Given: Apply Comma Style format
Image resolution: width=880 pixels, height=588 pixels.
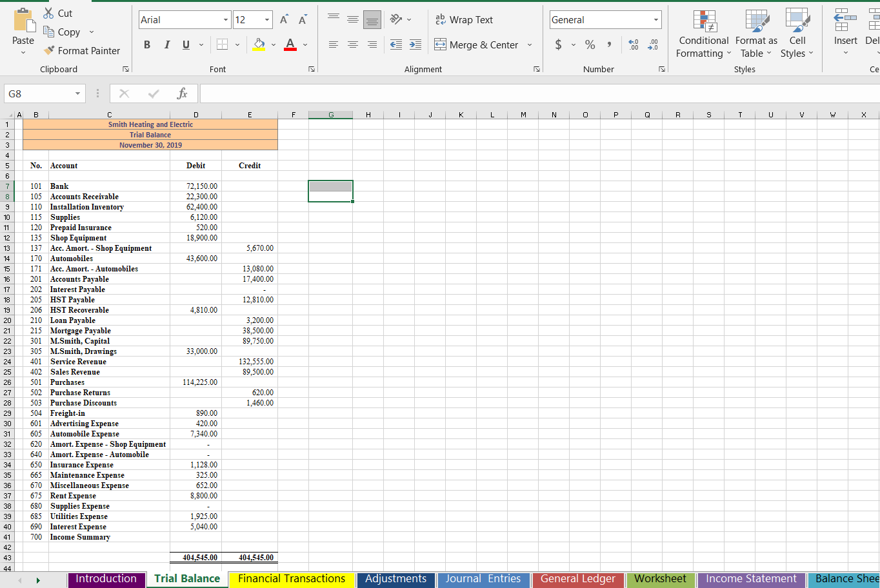Looking at the screenshot, I should click(609, 44).
